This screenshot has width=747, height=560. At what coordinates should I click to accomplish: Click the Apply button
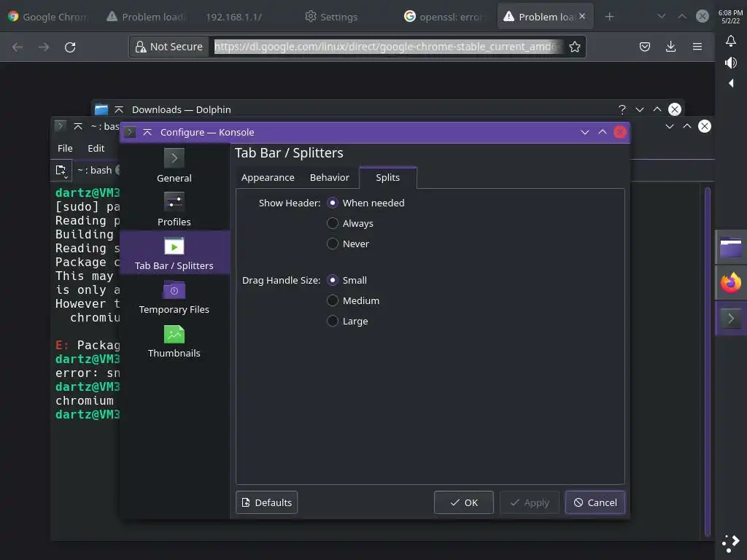pyautogui.click(x=530, y=502)
